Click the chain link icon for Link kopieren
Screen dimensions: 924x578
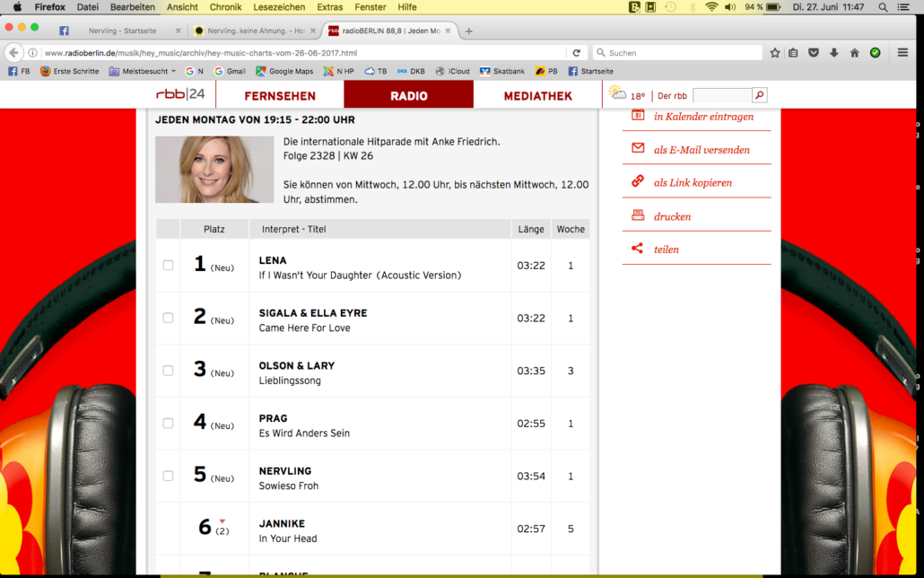click(x=638, y=181)
